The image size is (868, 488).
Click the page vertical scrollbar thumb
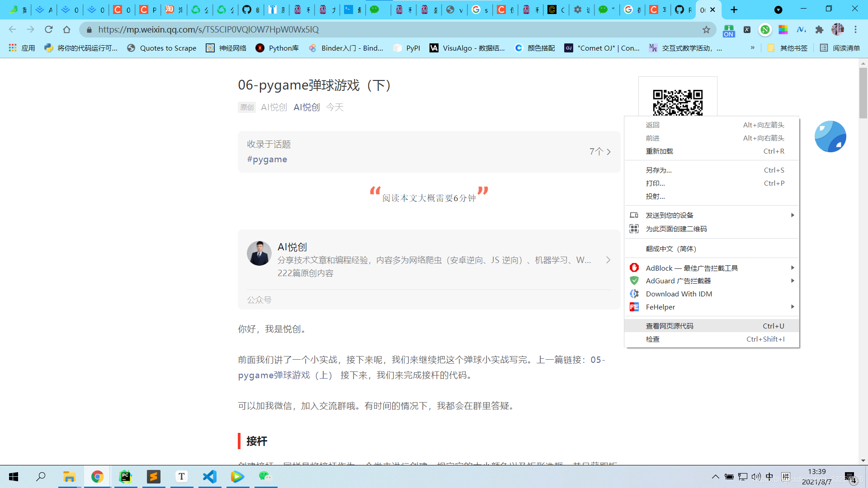coord(863,93)
